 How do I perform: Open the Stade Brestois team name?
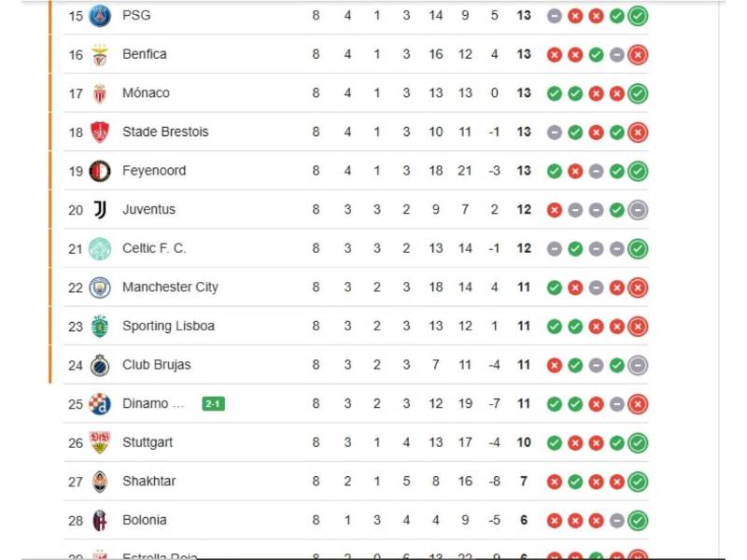point(165,132)
